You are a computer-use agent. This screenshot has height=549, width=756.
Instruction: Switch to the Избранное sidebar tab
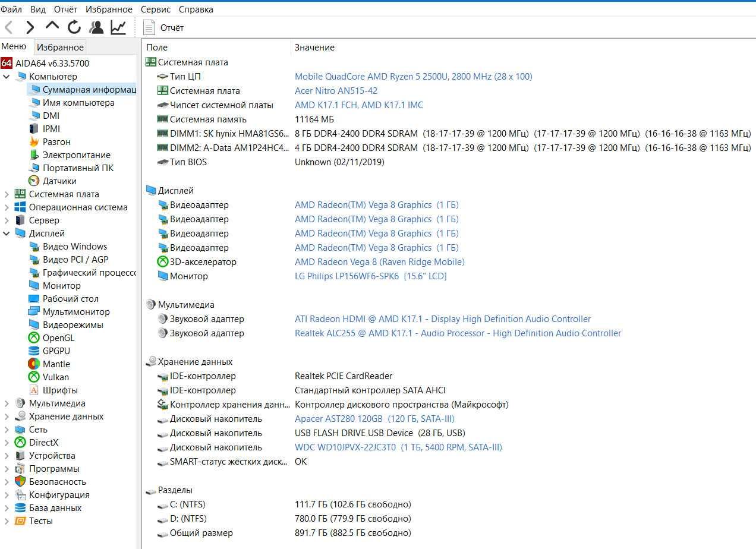60,47
